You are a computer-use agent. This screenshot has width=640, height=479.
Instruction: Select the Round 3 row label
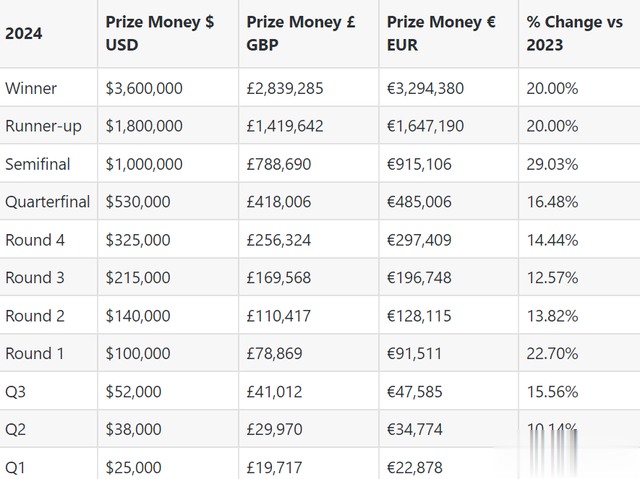35,278
